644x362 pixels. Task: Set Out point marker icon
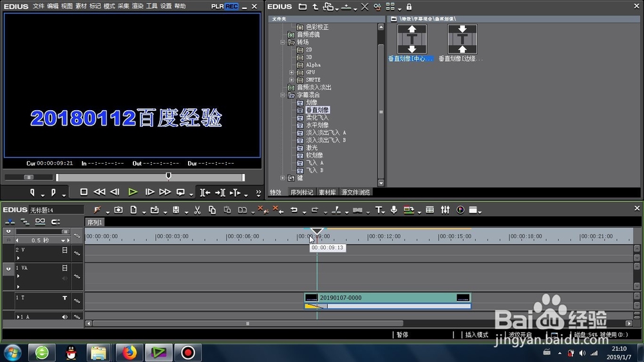[x=53, y=192]
